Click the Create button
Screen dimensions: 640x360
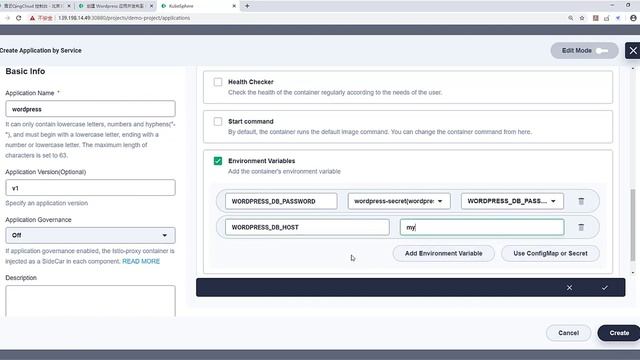tap(619, 333)
